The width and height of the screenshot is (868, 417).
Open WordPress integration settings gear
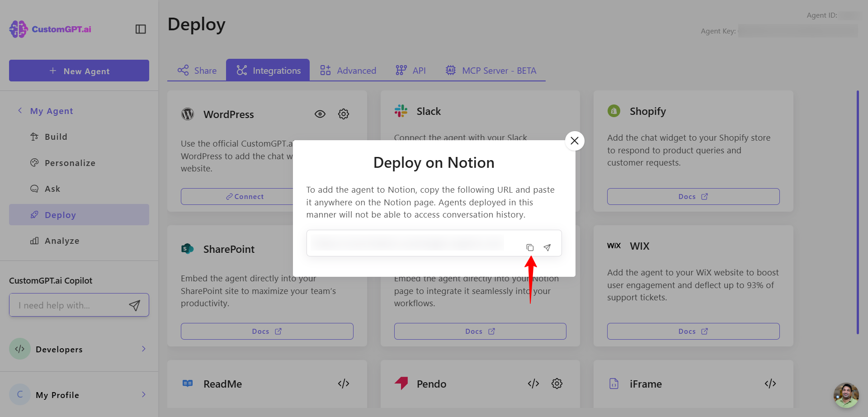pyautogui.click(x=344, y=114)
